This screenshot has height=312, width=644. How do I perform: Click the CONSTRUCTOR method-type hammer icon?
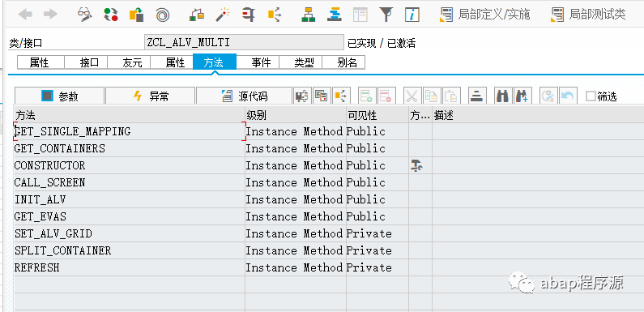tap(416, 165)
